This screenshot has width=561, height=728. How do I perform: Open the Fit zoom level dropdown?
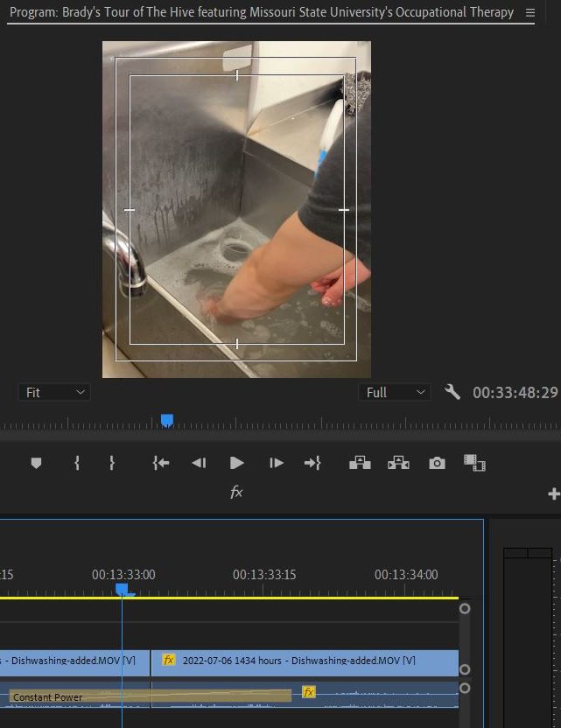pyautogui.click(x=54, y=393)
